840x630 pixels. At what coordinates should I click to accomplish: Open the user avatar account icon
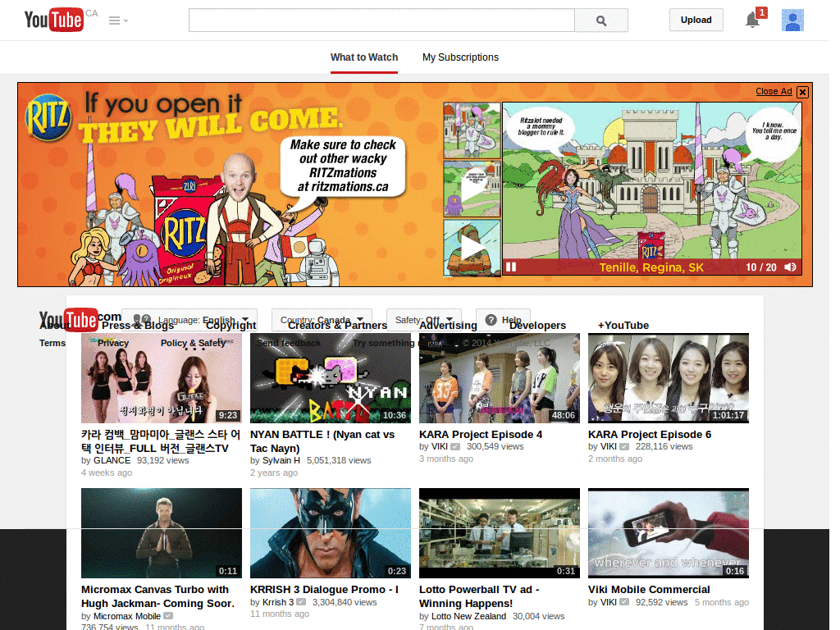[x=792, y=21]
